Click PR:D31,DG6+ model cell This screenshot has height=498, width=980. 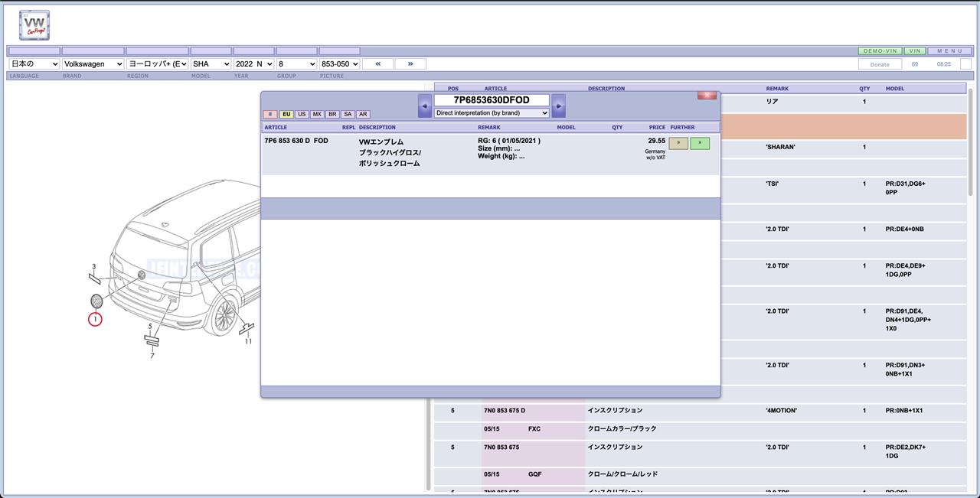[906, 188]
